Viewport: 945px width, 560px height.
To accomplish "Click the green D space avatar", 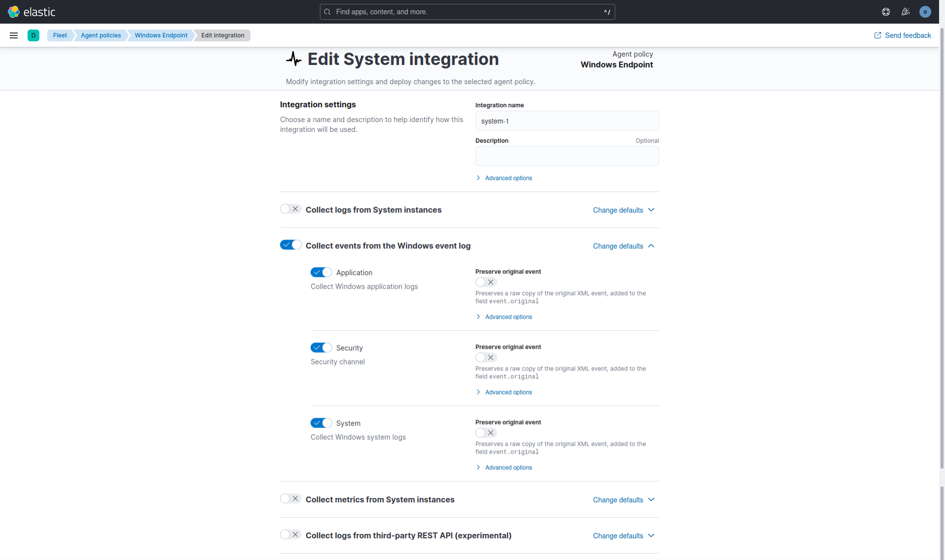I will 33,35.
